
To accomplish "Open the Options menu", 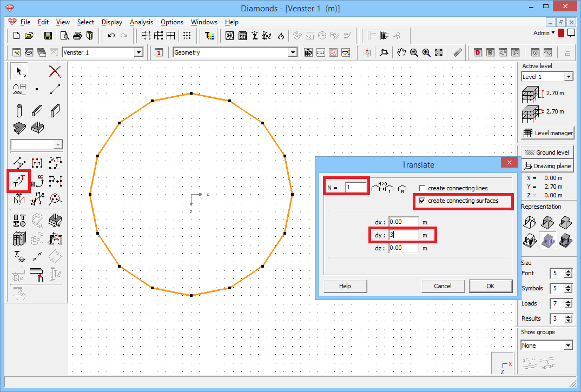I will click(172, 22).
